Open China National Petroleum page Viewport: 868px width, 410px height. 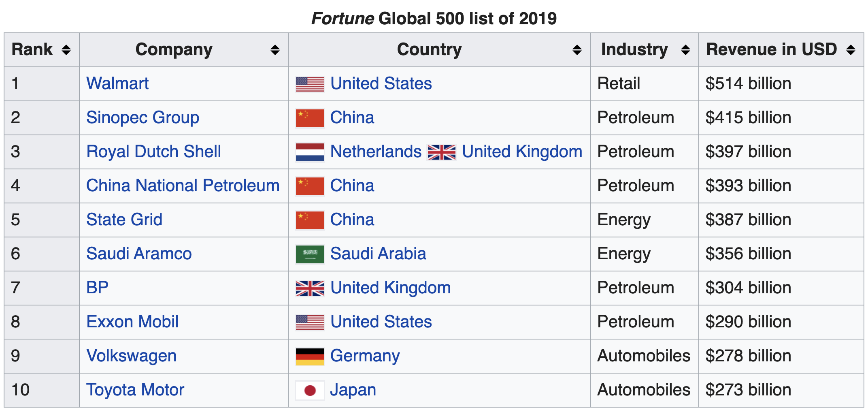(183, 186)
